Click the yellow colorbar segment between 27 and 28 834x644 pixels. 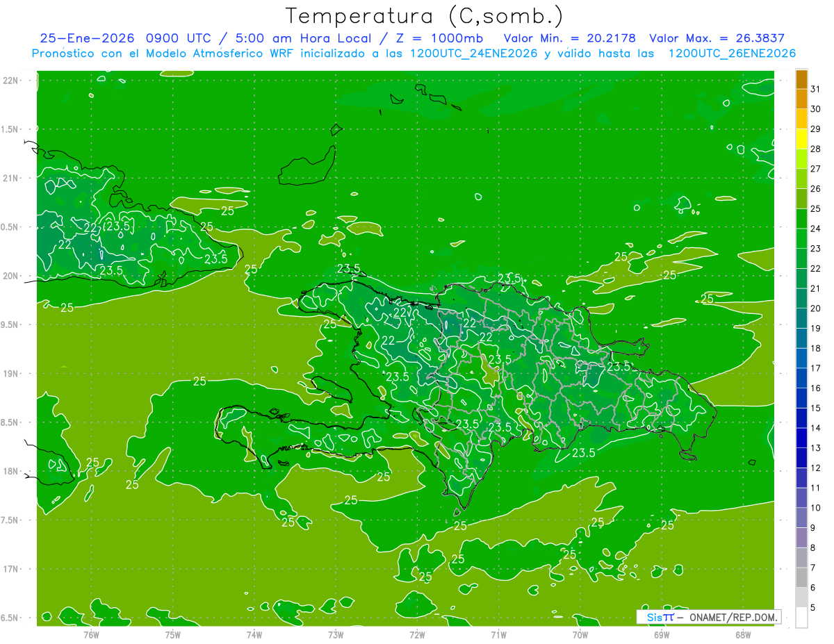(x=801, y=158)
